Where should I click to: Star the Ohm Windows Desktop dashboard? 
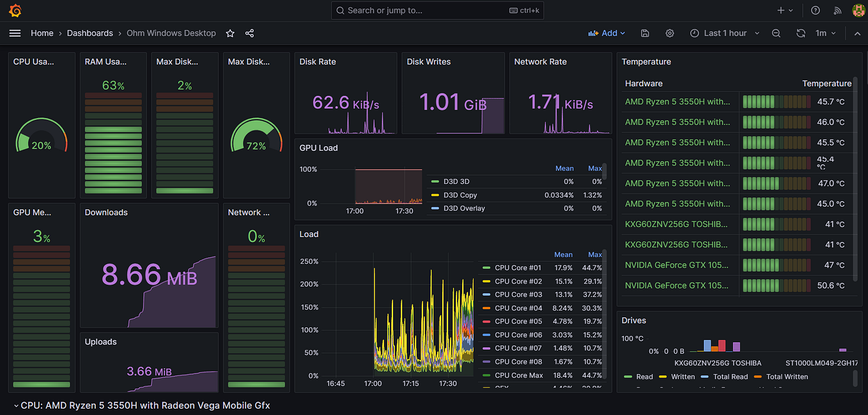coord(229,33)
